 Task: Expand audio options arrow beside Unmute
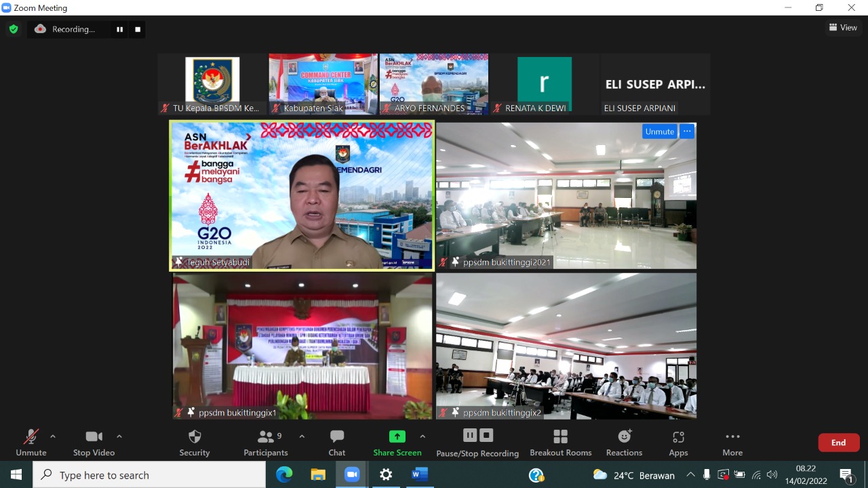[x=53, y=436]
